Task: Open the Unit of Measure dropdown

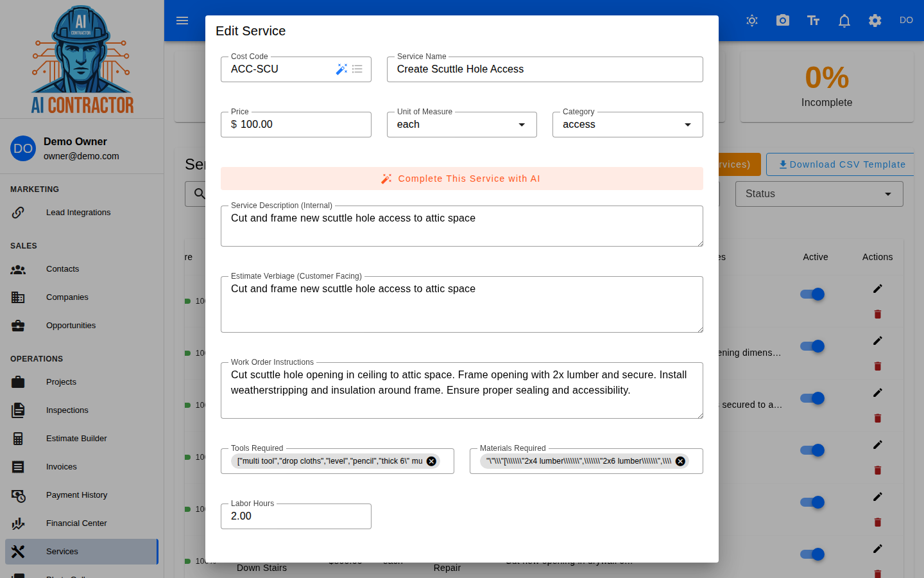Action: (x=462, y=125)
